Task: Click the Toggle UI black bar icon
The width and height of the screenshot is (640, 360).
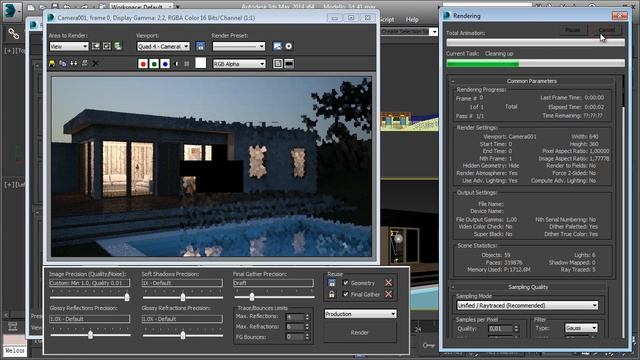Action: 289,64
